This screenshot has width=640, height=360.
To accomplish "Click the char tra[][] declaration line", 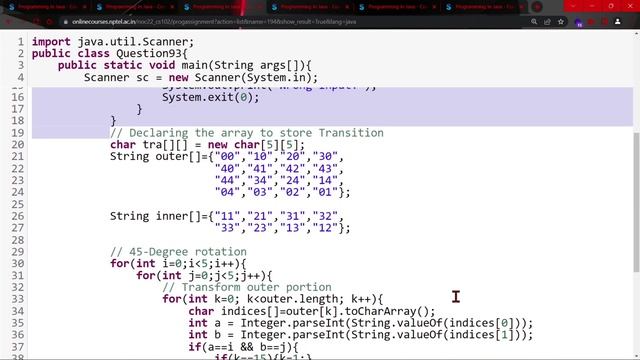I will point(207,144).
